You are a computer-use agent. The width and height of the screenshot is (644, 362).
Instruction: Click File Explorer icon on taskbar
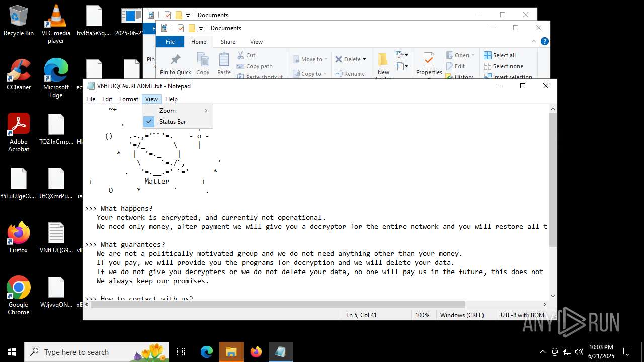tap(231, 352)
